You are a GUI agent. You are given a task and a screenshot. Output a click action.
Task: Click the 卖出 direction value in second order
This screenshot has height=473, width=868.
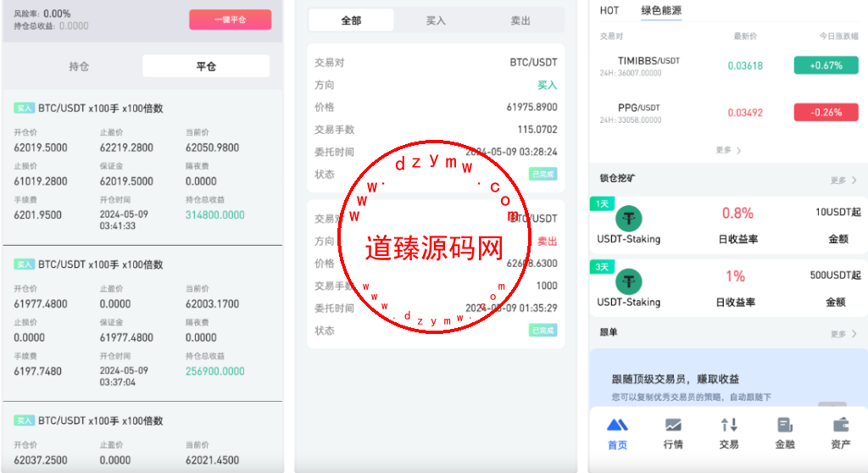point(547,241)
